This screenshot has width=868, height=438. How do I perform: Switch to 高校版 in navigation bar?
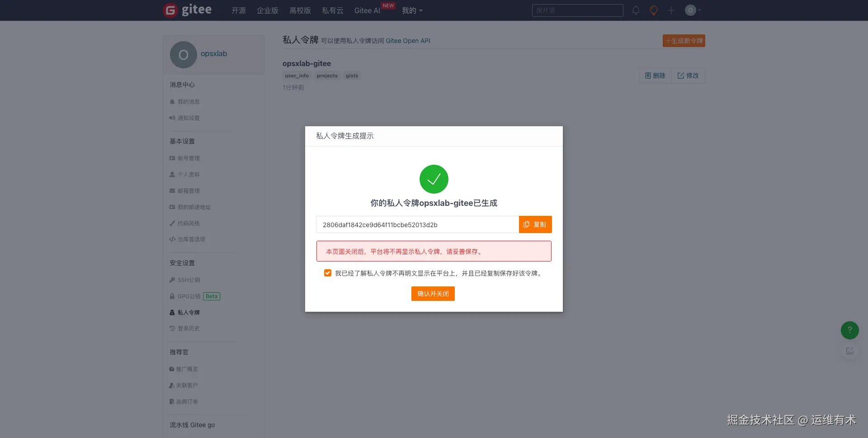pos(300,10)
